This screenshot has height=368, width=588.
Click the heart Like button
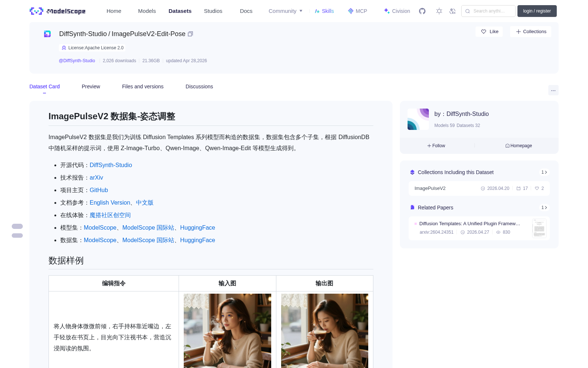click(x=489, y=32)
